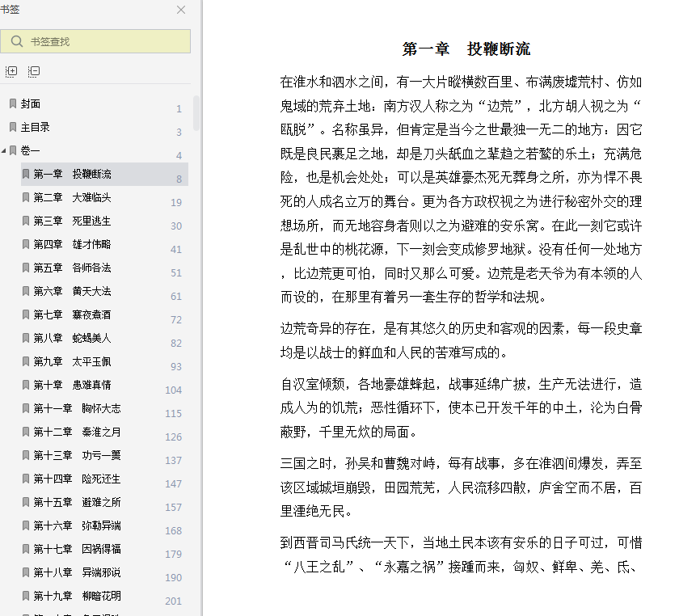The width and height of the screenshot is (679, 616).
Task: Click the bookmark panel vertical scrollbar thumb
Action: click(196, 113)
